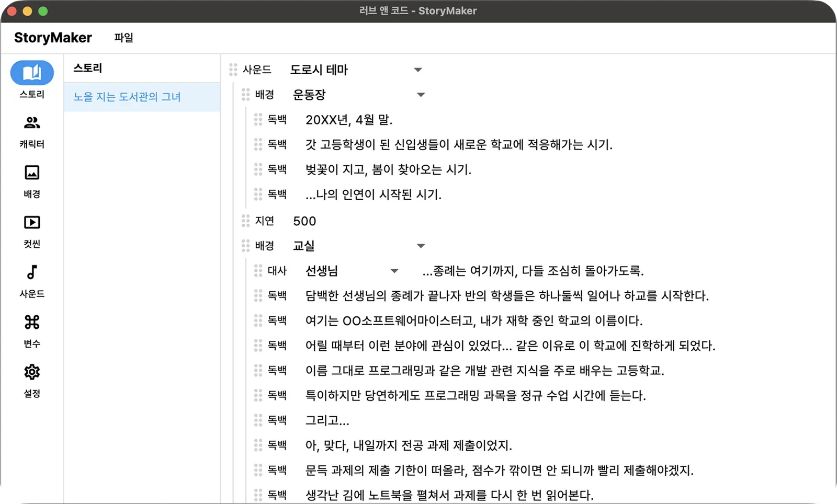Screen dimensions: 837x504
Task: Close the StoryMaker window with red button
Action: tap(12, 11)
